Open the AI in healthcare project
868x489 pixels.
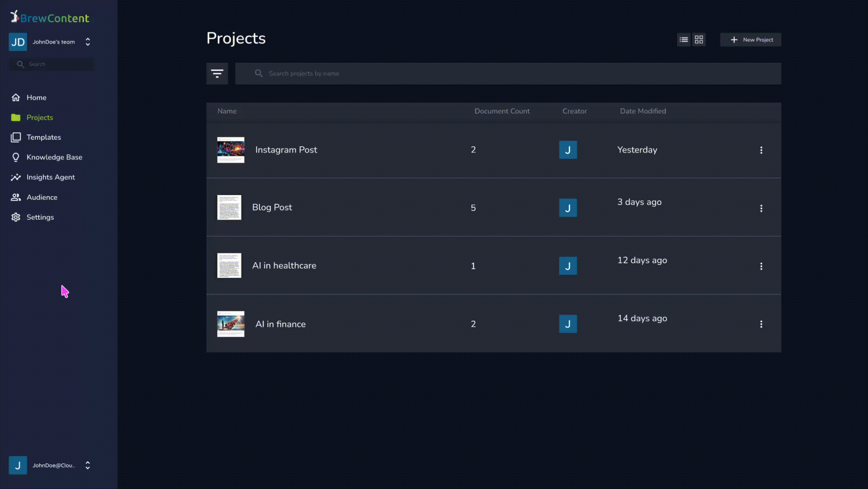284,266
